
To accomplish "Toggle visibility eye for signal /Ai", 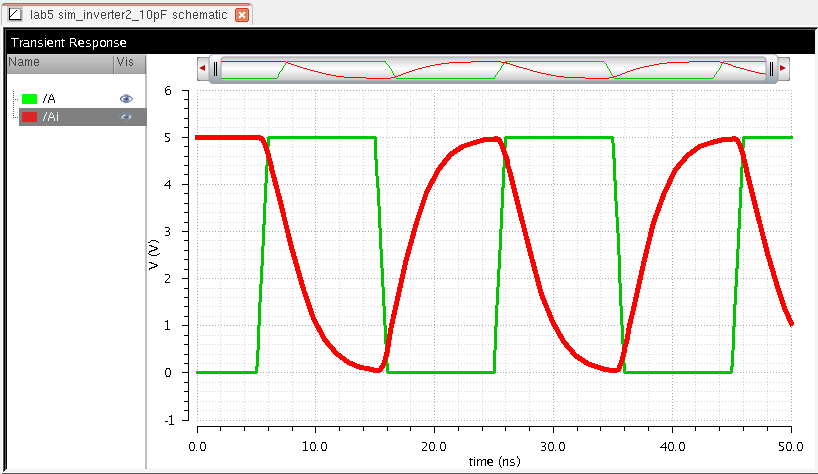I will [126, 117].
